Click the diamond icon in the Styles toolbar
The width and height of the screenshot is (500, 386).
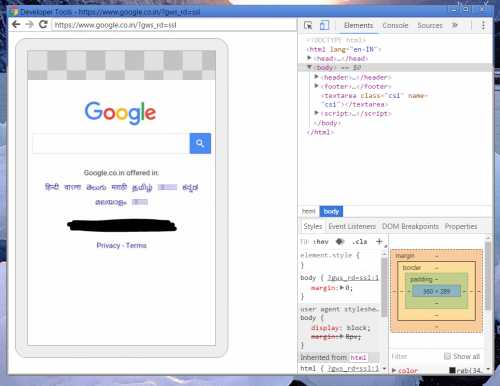point(340,241)
